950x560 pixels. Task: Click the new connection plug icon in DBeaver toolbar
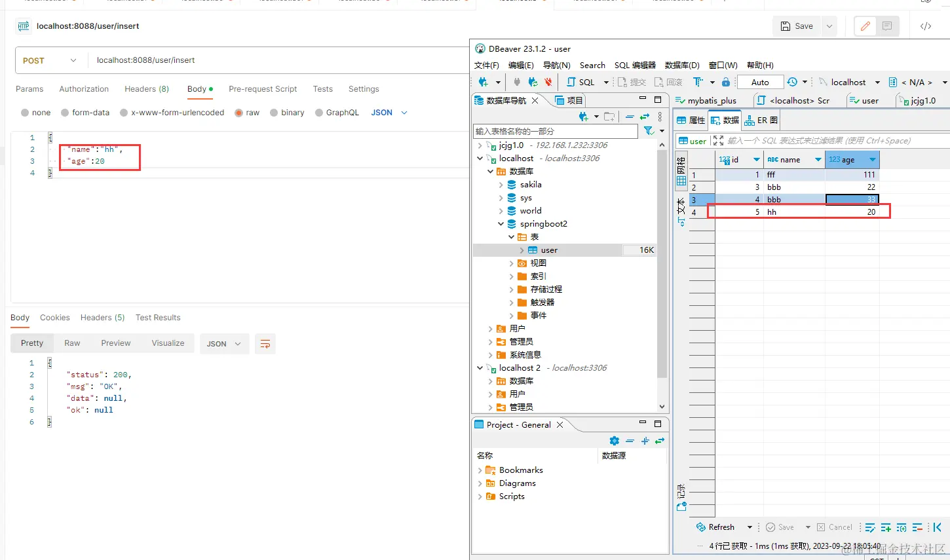pyautogui.click(x=484, y=82)
